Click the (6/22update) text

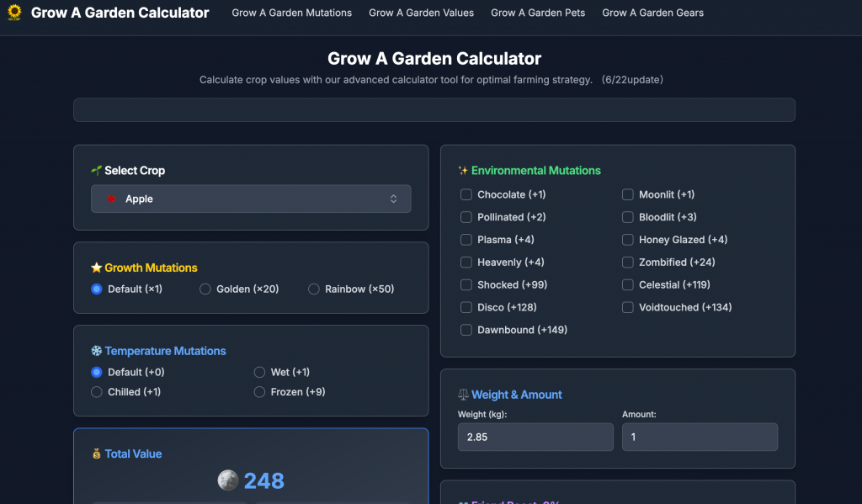(632, 80)
